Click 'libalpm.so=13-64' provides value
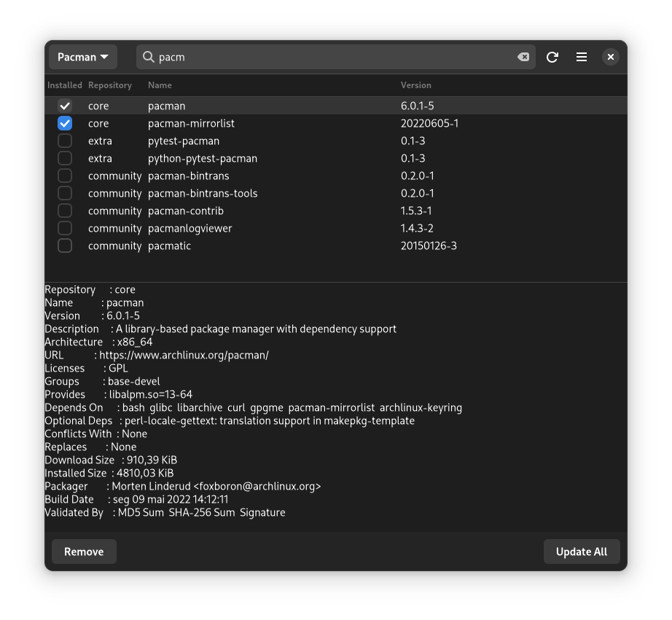This screenshot has height=620, width=672. pos(151,395)
